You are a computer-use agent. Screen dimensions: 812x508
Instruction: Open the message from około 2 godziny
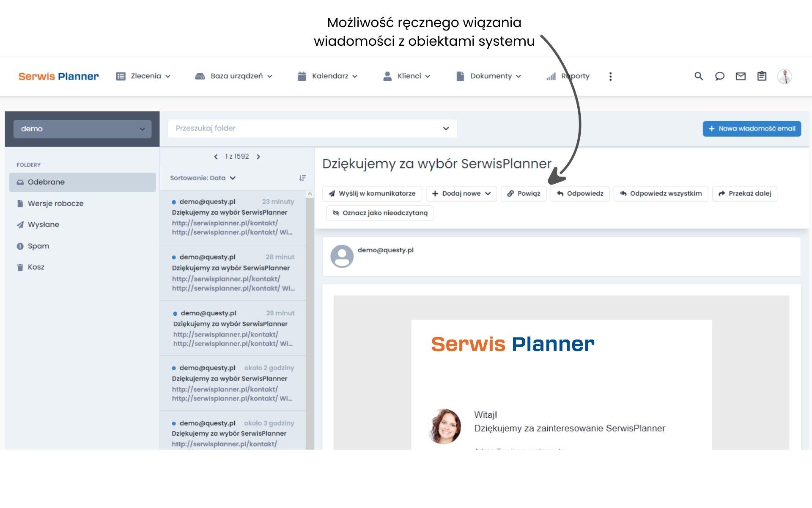(x=233, y=383)
